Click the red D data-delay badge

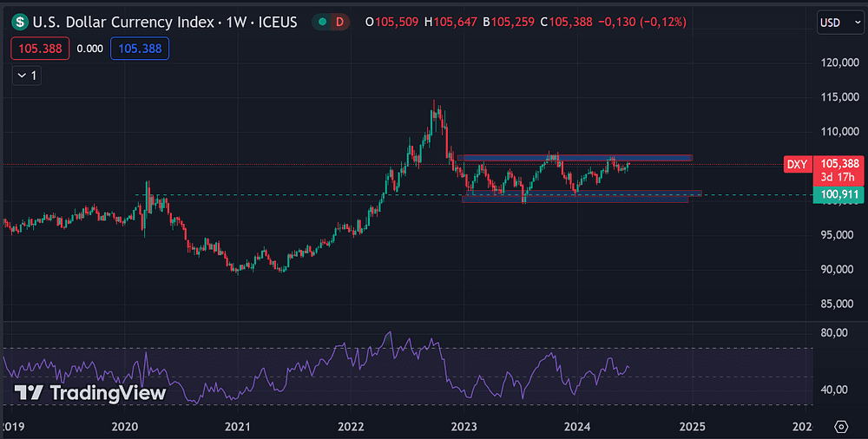[340, 23]
